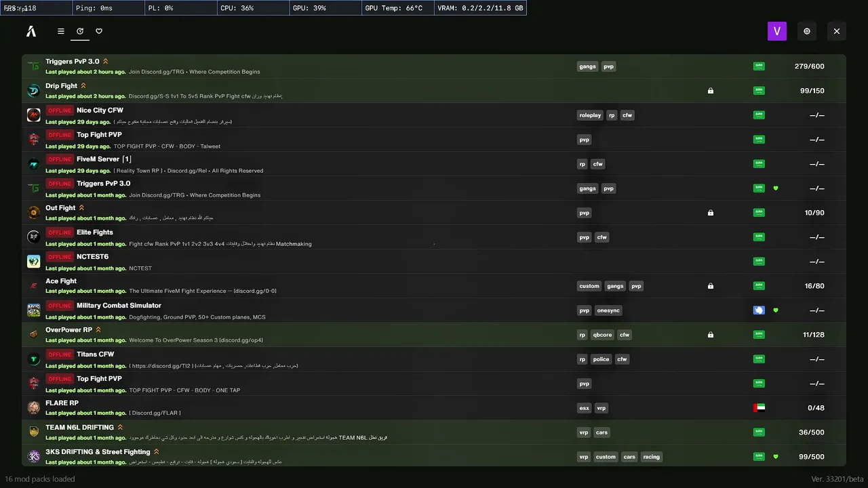Click the esx tag on FLARE RP

click(x=584, y=408)
